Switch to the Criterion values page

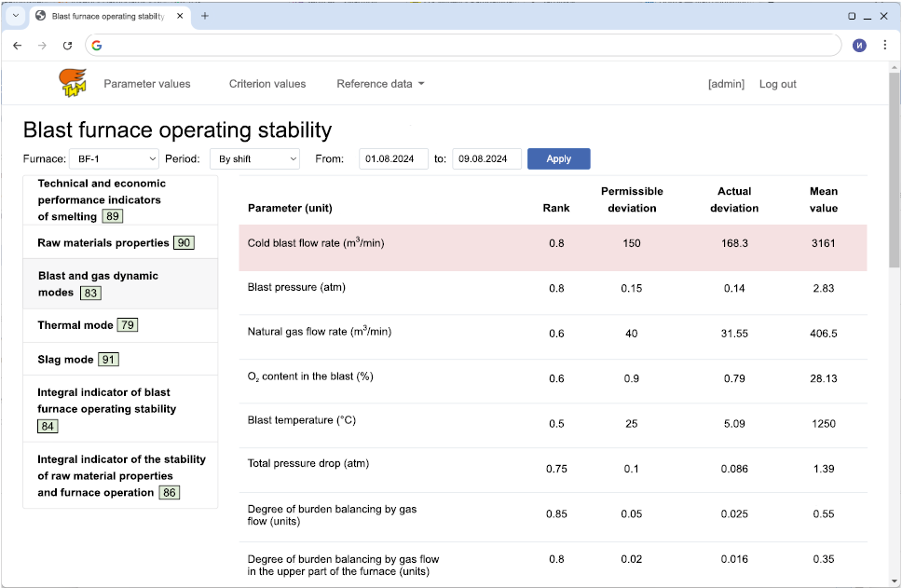click(x=267, y=84)
